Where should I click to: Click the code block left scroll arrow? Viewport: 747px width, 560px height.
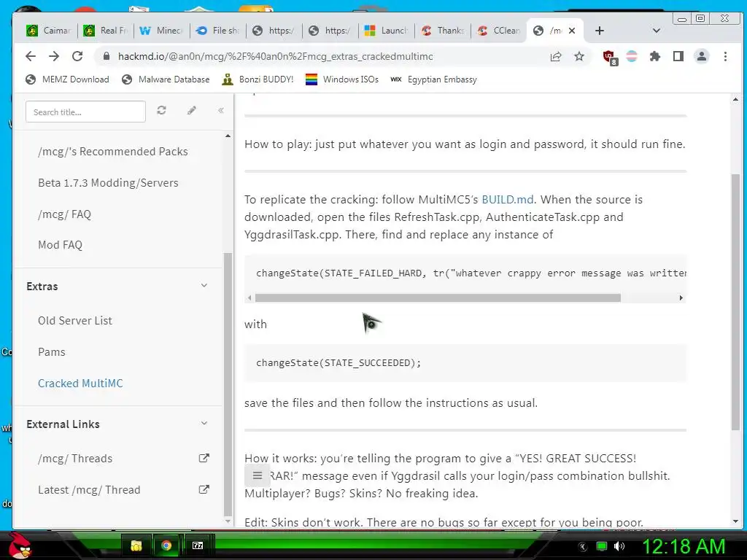(249, 297)
